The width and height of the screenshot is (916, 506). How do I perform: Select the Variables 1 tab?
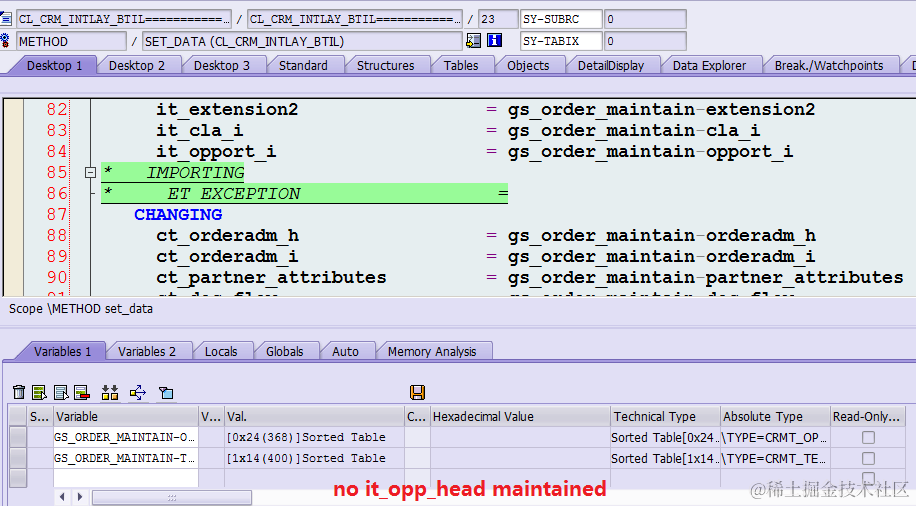point(63,351)
